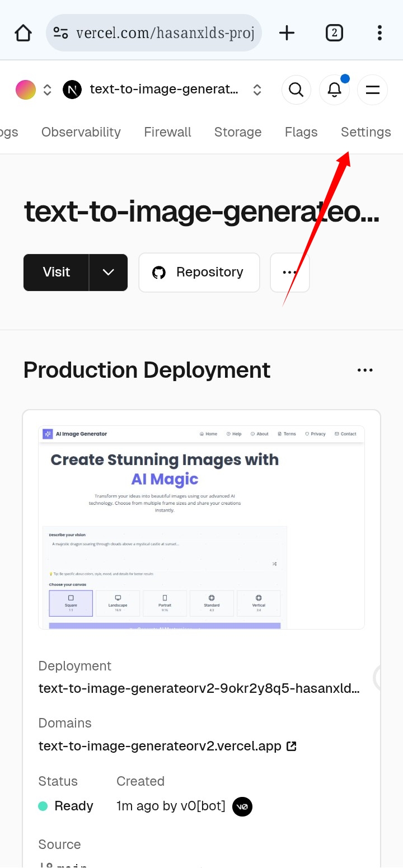Open the tab switcher showing 2 tabs
Image resolution: width=403 pixels, height=868 pixels.
pos(334,33)
